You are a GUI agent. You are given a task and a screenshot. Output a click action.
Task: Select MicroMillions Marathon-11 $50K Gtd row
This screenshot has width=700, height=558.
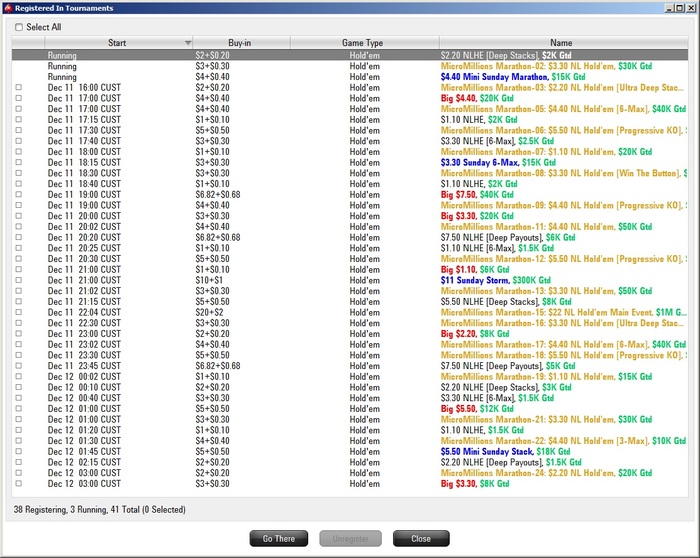tap(350, 227)
